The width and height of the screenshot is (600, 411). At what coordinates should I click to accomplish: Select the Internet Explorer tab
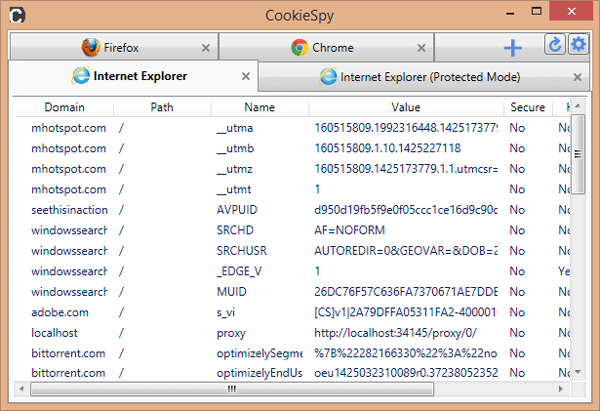point(134,76)
